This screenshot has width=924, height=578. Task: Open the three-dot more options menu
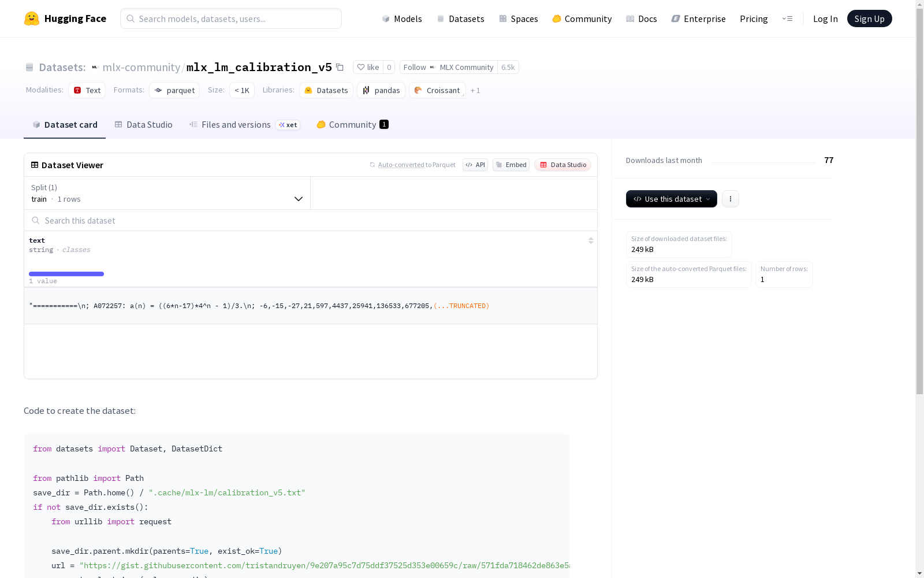point(731,199)
